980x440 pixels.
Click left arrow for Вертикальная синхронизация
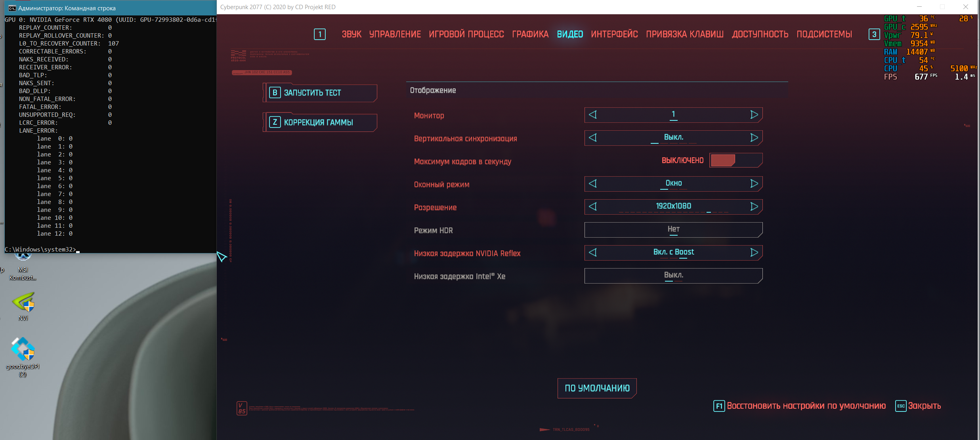coord(593,138)
